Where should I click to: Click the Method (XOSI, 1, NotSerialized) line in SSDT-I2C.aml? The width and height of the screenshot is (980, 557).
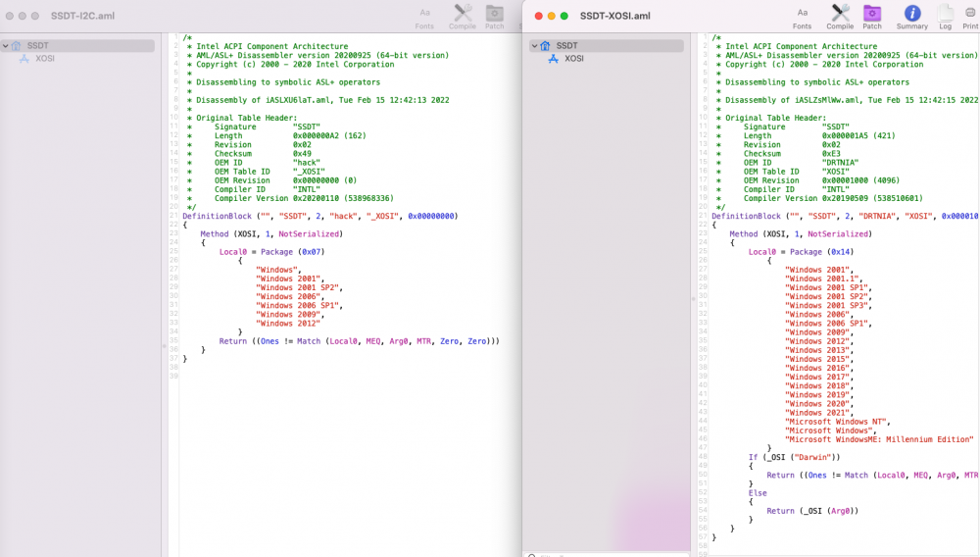(271, 233)
